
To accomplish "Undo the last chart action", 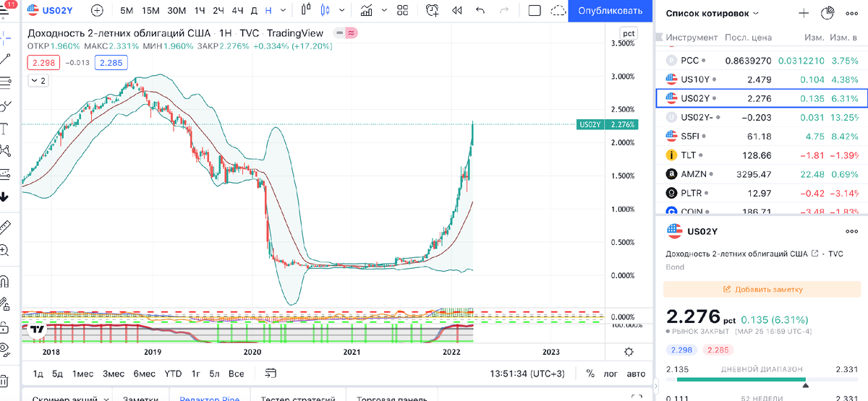I will [x=480, y=11].
